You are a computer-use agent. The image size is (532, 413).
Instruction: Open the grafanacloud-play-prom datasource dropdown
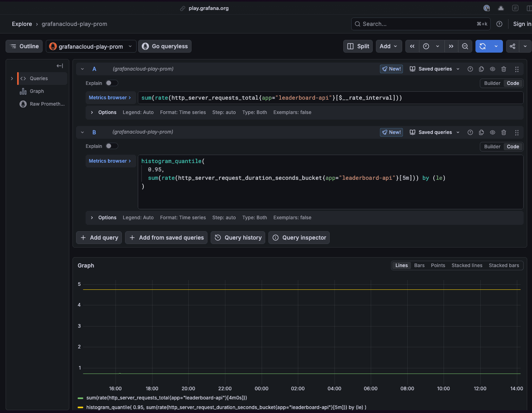point(91,46)
